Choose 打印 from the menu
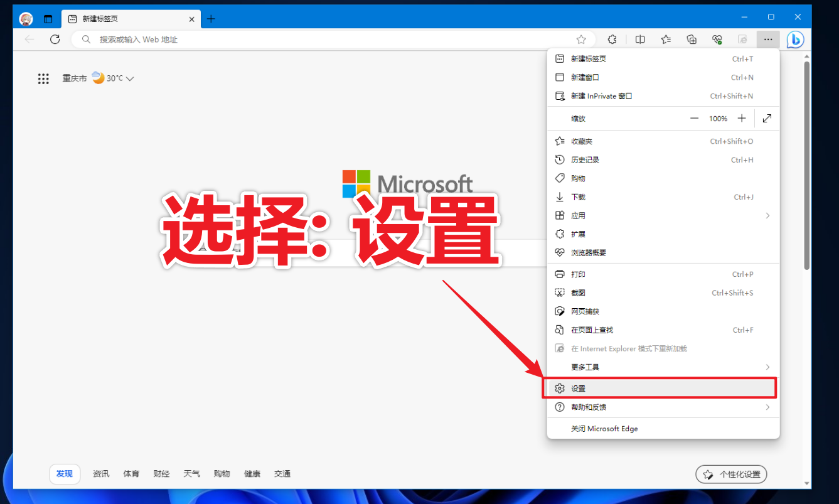The image size is (839, 504). click(663, 274)
